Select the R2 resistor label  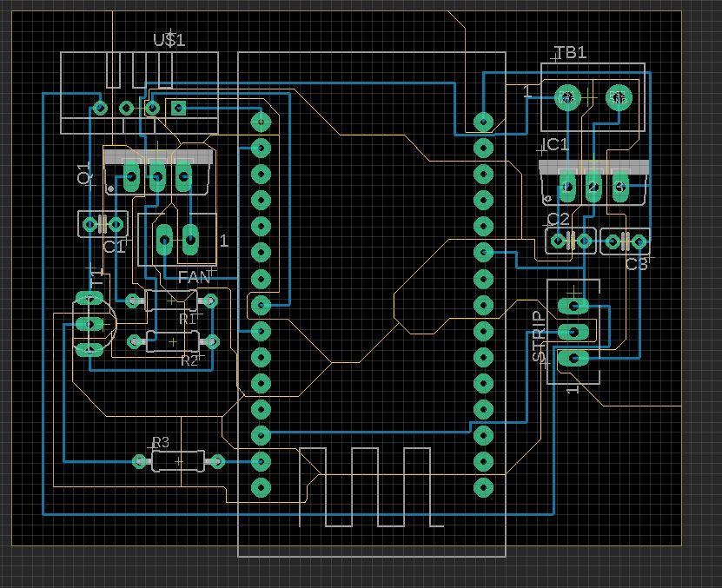pos(189,360)
